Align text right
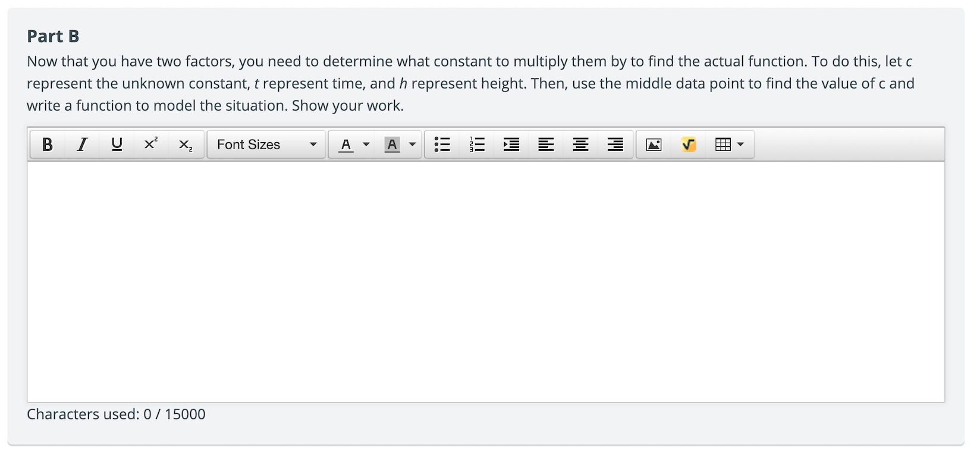This screenshot has width=980, height=466. [x=615, y=144]
